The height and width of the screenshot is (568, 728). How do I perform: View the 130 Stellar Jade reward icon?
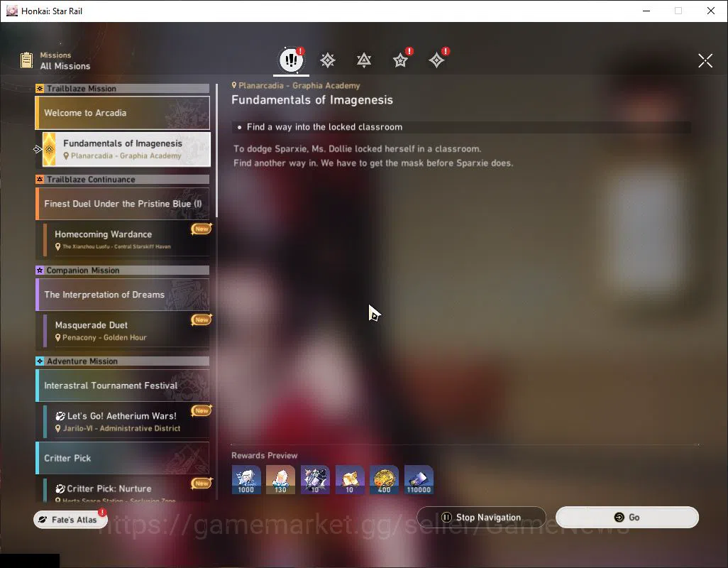coord(280,479)
